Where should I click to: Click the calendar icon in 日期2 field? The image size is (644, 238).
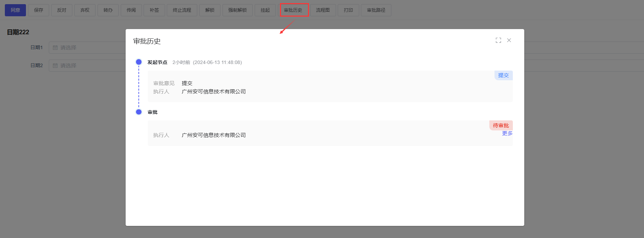(55, 66)
